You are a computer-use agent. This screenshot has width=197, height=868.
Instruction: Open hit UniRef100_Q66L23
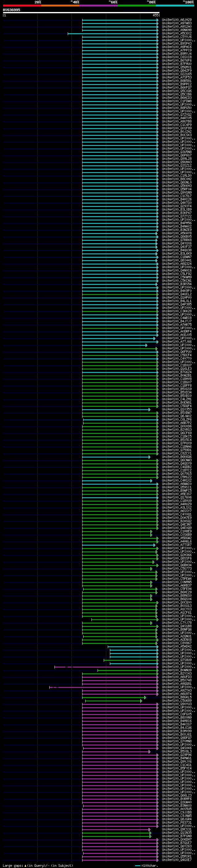pos(176,795)
